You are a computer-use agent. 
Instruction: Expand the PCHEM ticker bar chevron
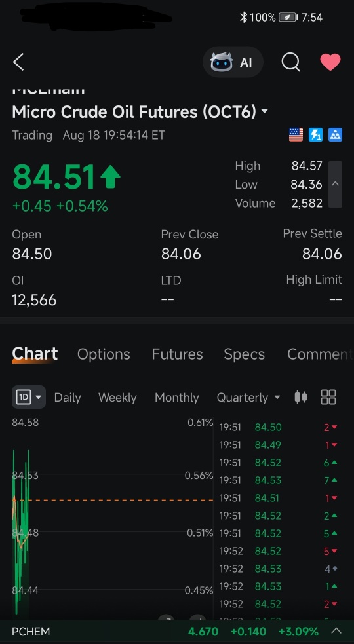336,631
